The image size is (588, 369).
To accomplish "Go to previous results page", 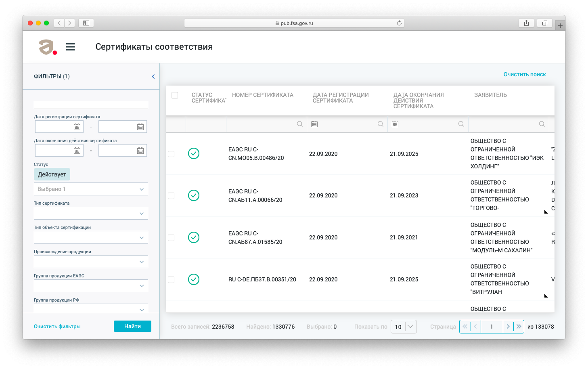I will point(475,327).
